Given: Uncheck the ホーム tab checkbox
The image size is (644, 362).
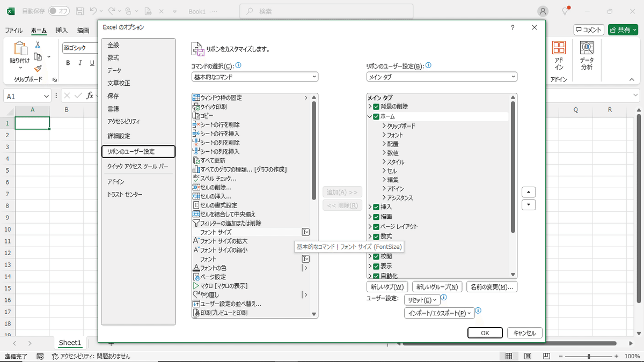Looking at the screenshot, I should pos(376,116).
